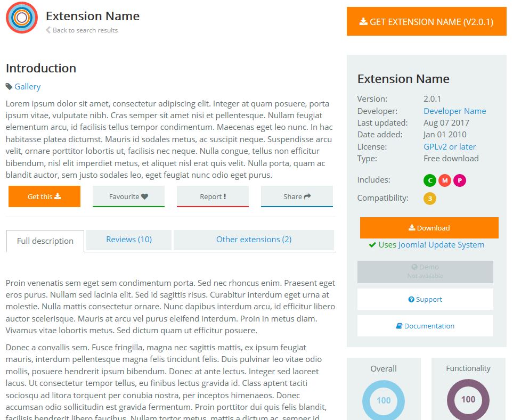The width and height of the screenshot is (513, 420).
Task: Click the circular extension logo icon
Action: (21, 18)
